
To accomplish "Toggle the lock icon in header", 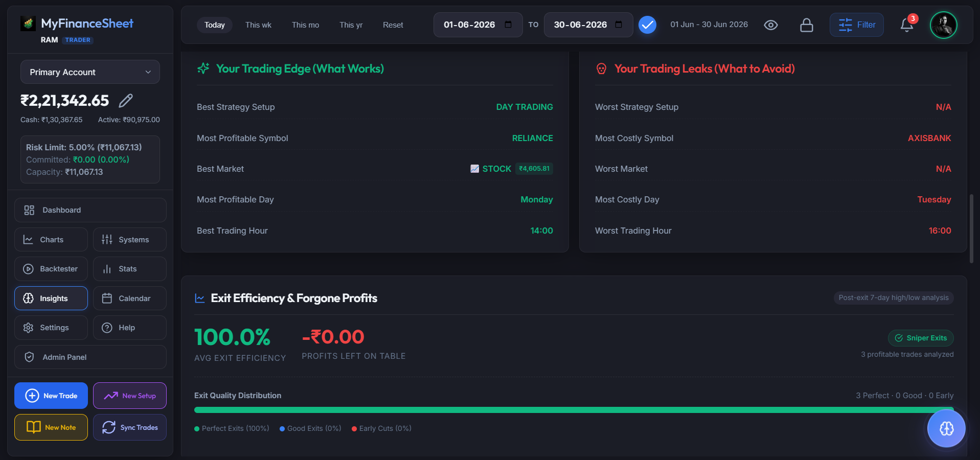I will [x=807, y=25].
